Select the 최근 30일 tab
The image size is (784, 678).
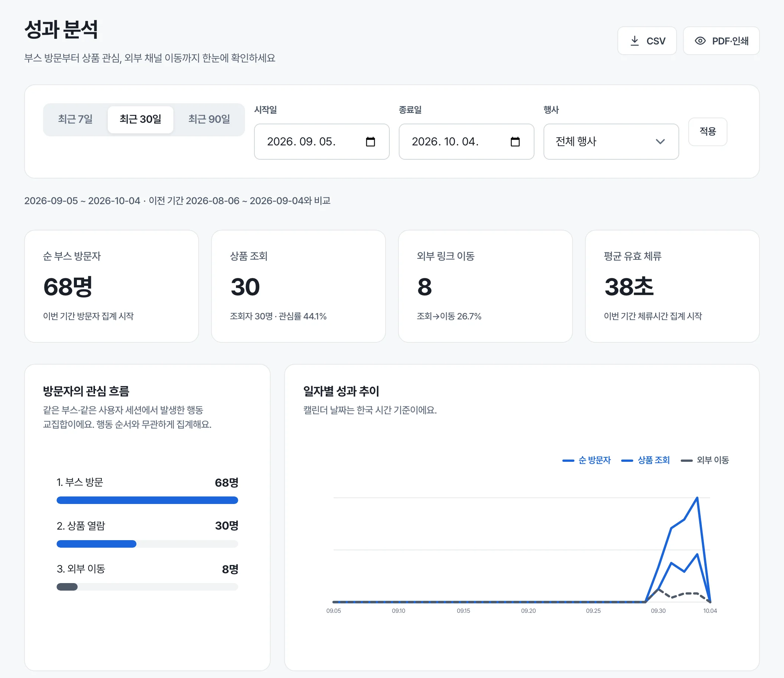tap(141, 119)
